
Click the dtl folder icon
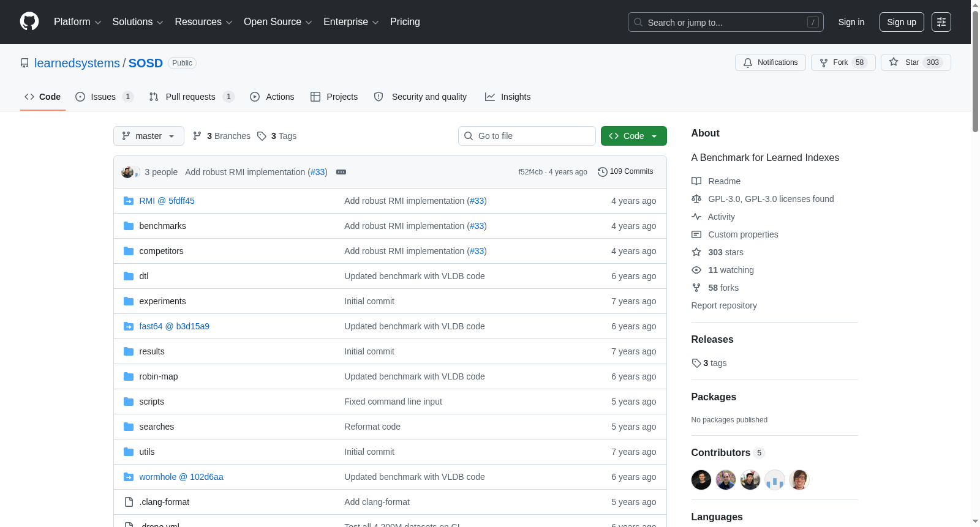pyautogui.click(x=129, y=276)
